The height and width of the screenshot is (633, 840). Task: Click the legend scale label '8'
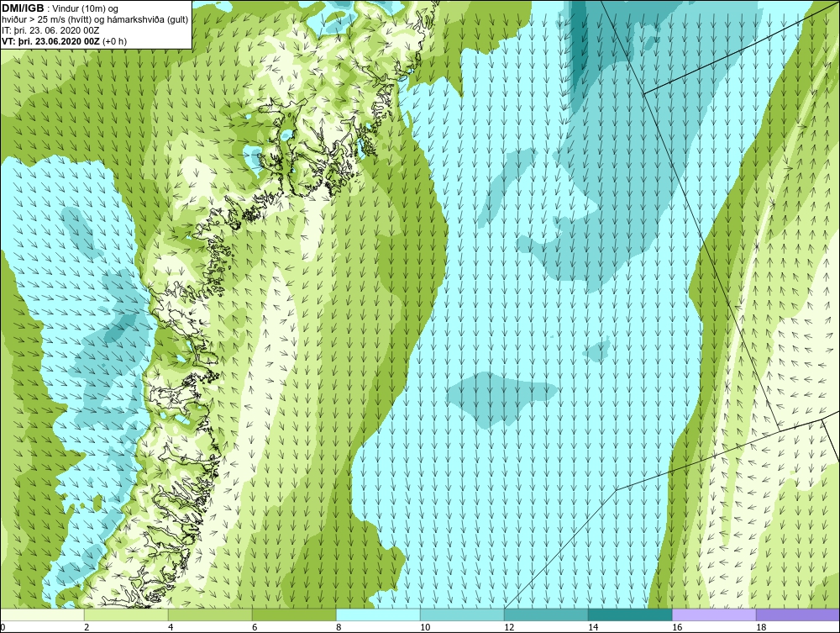pos(339,627)
